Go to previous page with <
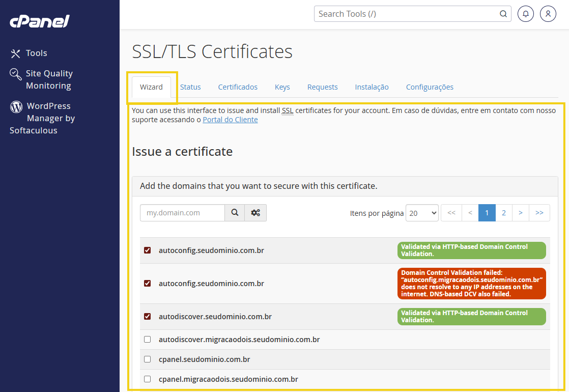 tap(470, 213)
